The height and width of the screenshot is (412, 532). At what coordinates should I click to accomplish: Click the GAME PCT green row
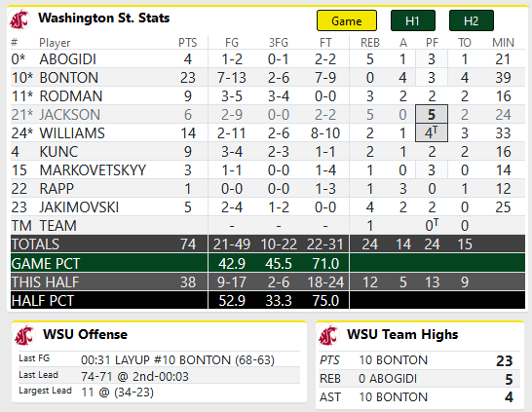point(268,264)
